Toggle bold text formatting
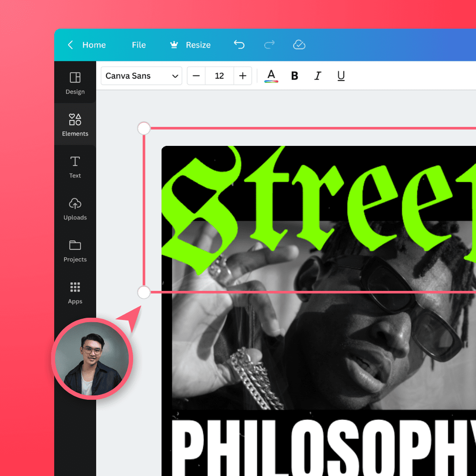The height and width of the screenshot is (476, 476). click(x=295, y=76)
